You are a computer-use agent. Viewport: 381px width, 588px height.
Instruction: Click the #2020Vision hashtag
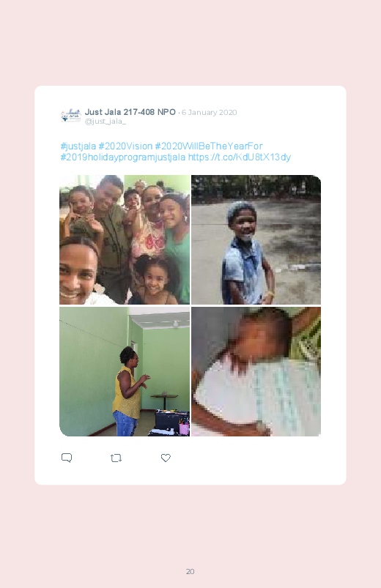tap(125, 146)
